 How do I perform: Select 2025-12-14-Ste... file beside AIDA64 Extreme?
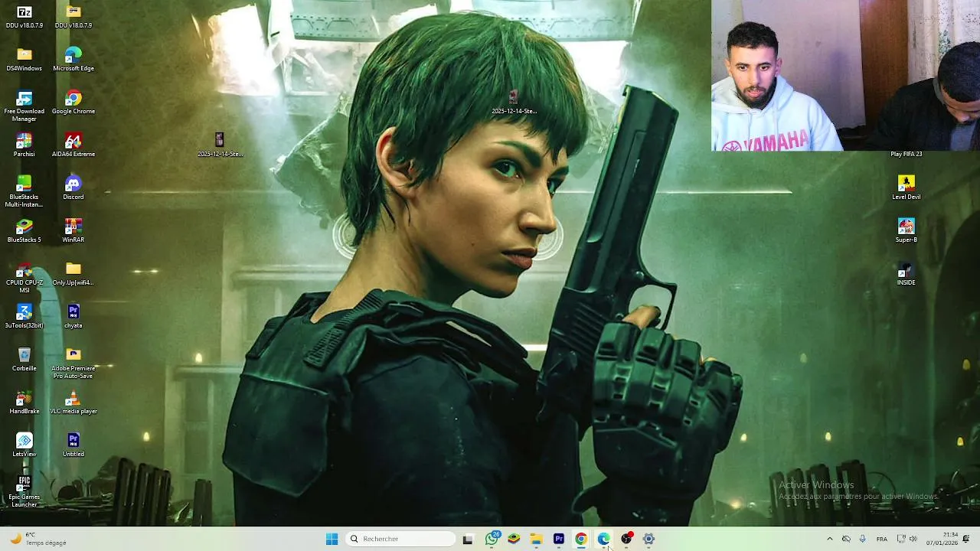[x=220, y=145]
